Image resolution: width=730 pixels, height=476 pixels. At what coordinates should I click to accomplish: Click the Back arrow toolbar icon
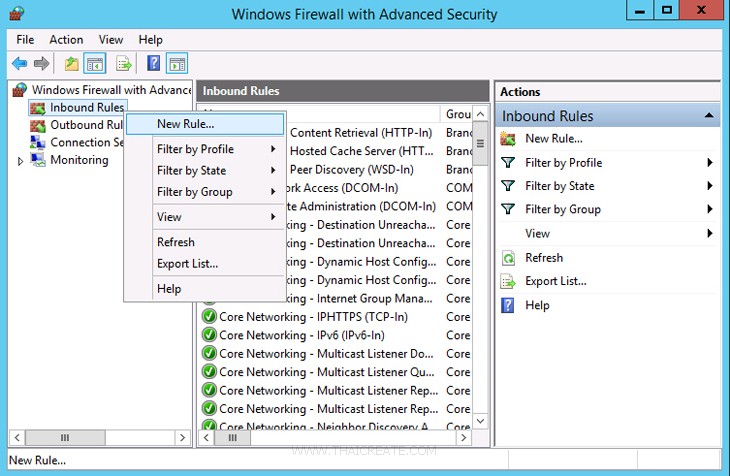click(x=20, y=63)
